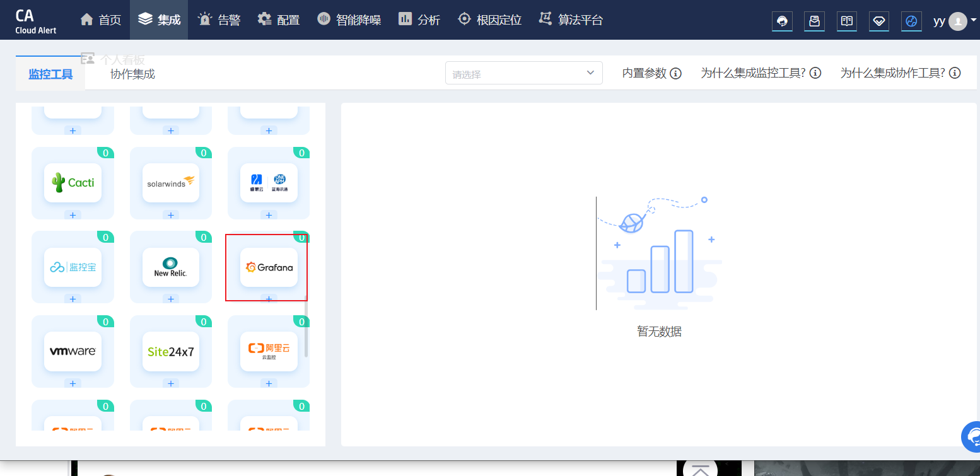This screenshot has height=476, width=980.
Task: Open the OneAPM 蓝海讯通 integration card
Action: click(x=269, y=183)
